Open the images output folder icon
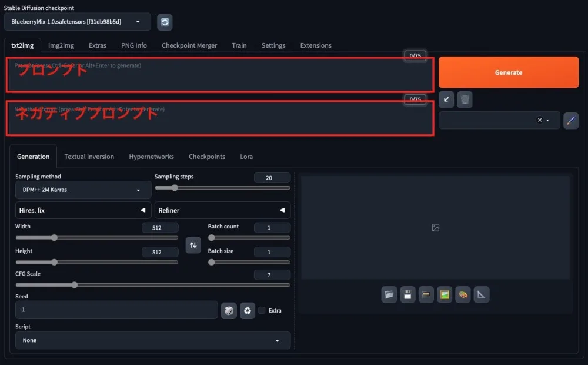Viewport: 588px width, 365px height. click(389, 295)
